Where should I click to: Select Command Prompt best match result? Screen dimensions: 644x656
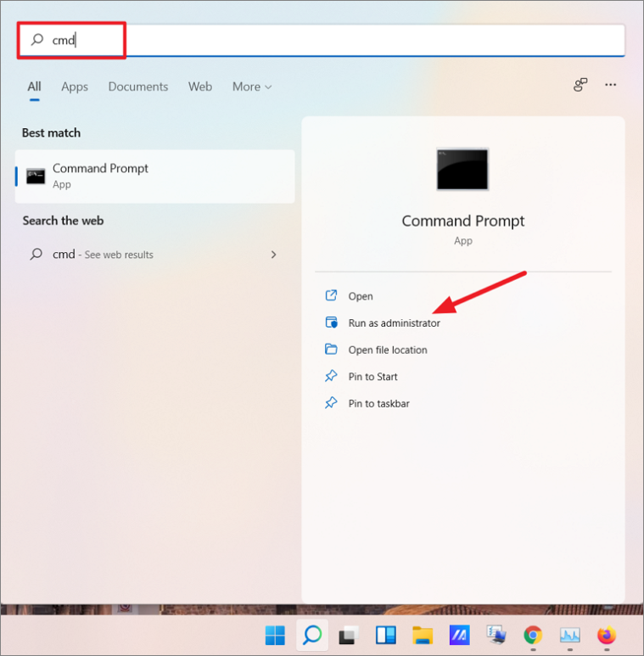click(x=154, y=177)
